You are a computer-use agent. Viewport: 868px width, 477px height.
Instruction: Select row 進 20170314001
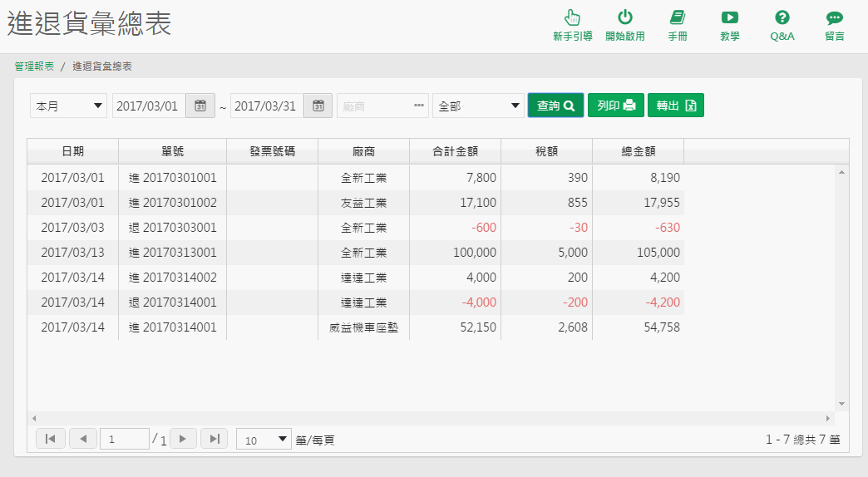[355, 327]
